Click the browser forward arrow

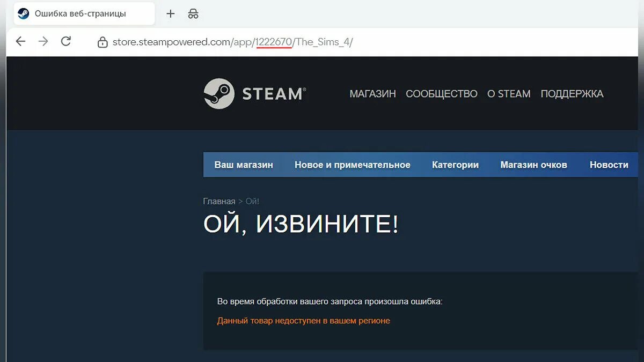click(x=43, y=41)
